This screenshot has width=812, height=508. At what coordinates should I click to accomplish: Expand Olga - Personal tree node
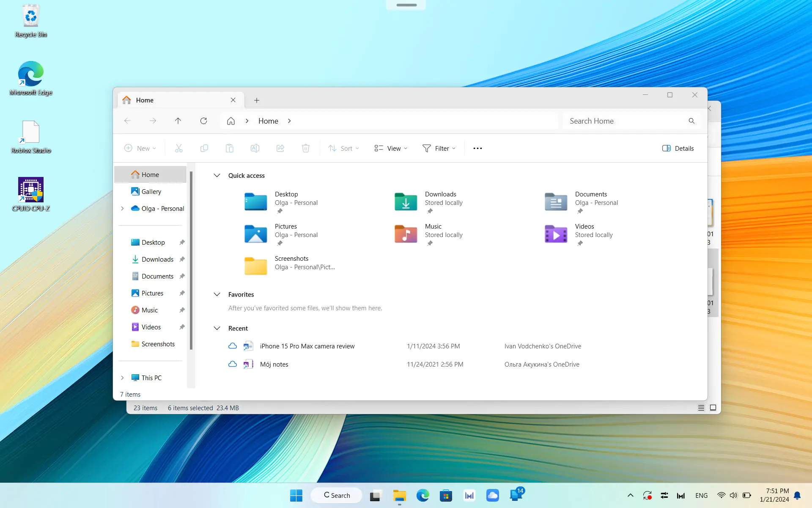point(123,209)
